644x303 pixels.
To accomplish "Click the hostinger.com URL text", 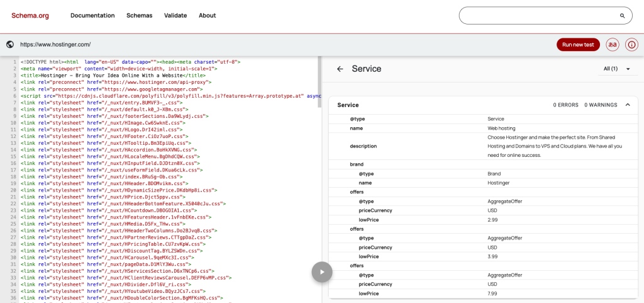I will pos(55,45).
